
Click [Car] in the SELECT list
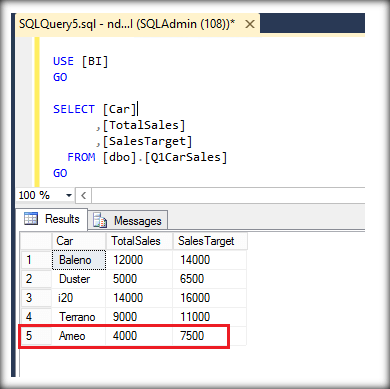pos(120,109)
